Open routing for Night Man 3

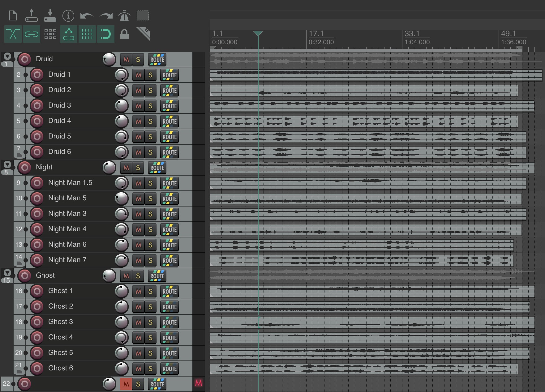(170, 214)
